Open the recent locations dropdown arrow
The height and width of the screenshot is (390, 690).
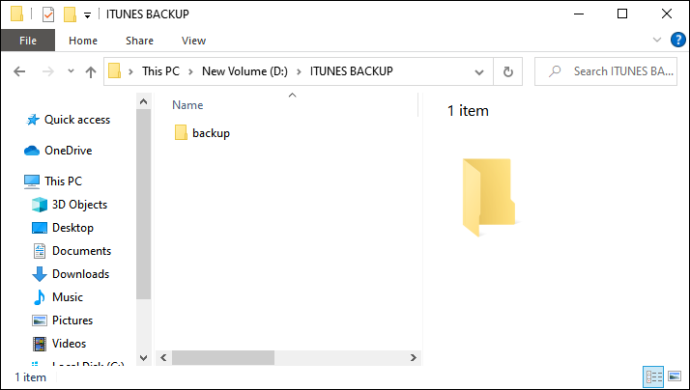(x=71, y=71)
